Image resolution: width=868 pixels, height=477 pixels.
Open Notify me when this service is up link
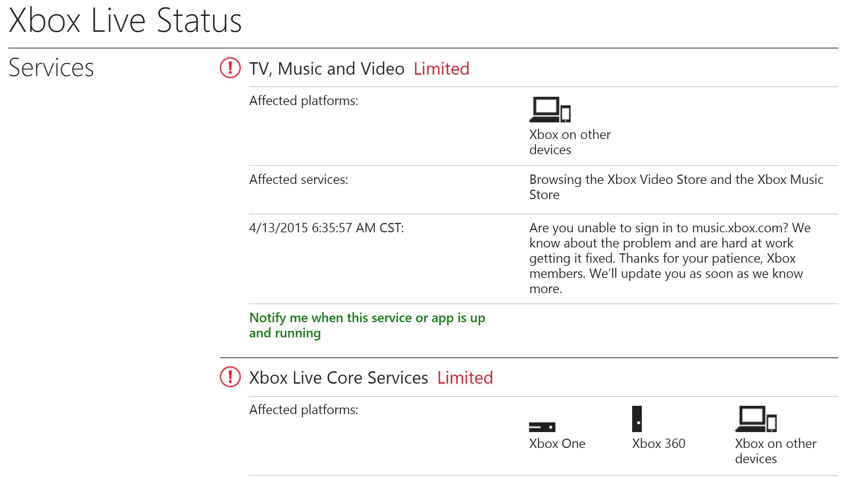coord(367,325)
